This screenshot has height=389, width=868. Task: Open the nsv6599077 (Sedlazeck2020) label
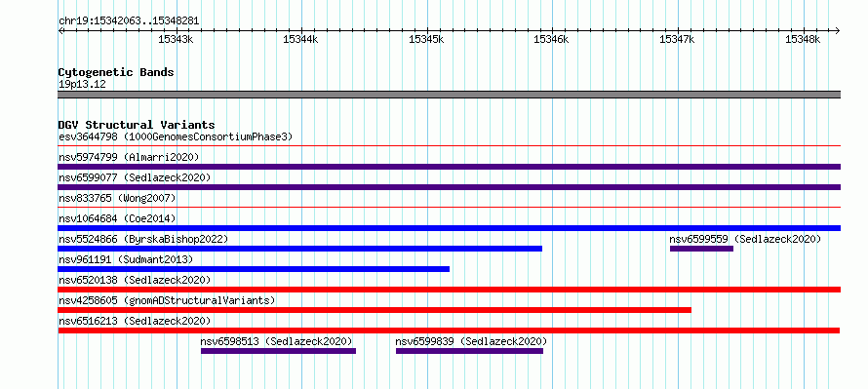[135, 177]
